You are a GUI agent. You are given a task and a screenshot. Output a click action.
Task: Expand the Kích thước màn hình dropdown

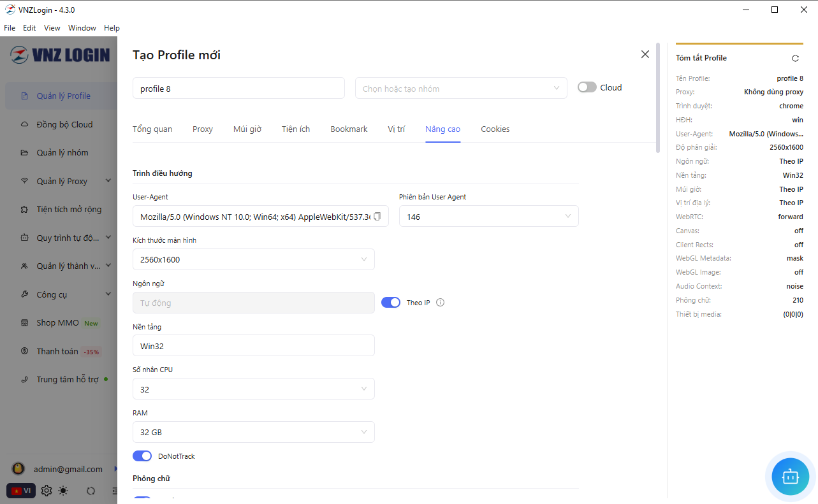tap(253, 259)
